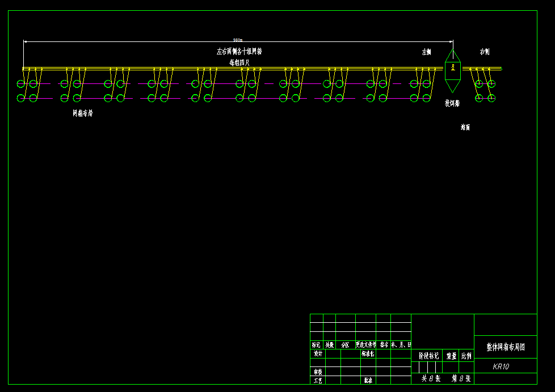
Task: Select the '比例' title block cell
Action: [466, 356]
